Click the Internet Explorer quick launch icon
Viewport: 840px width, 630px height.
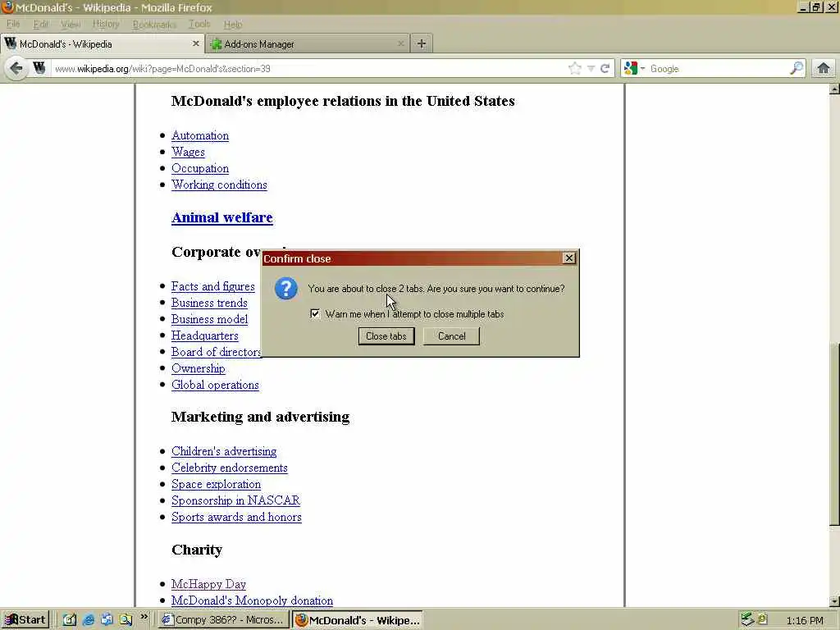(89, 620)
